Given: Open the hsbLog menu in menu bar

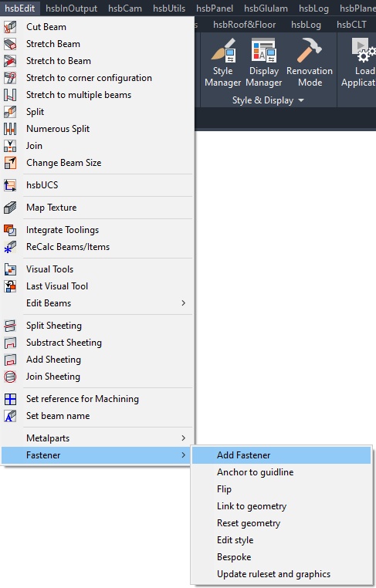Looking at the screenshot, I should click(x=313, y=8).
